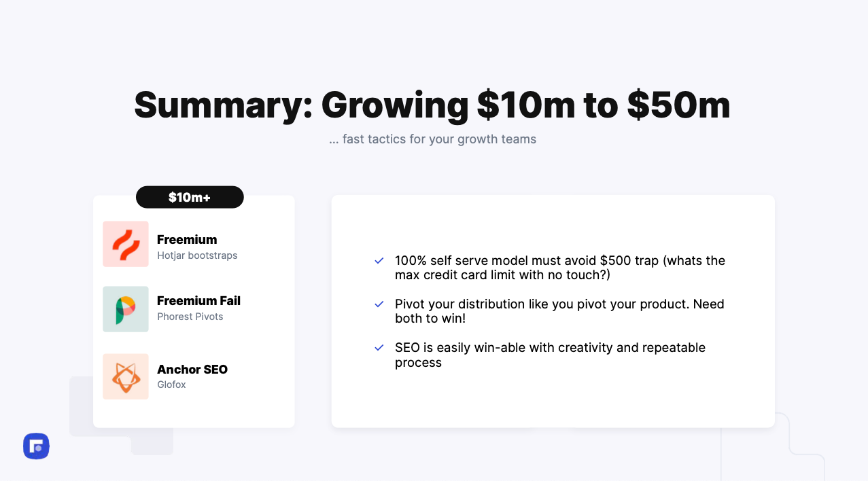Select the $10m+ black pill badge
The height and width of the screenshot is (481, 868).
click(190, 197)
